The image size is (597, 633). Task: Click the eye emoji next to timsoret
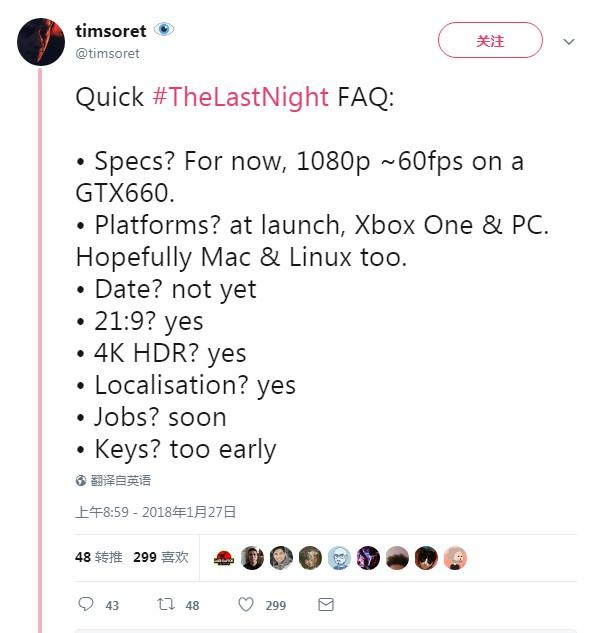coord(164,29)
